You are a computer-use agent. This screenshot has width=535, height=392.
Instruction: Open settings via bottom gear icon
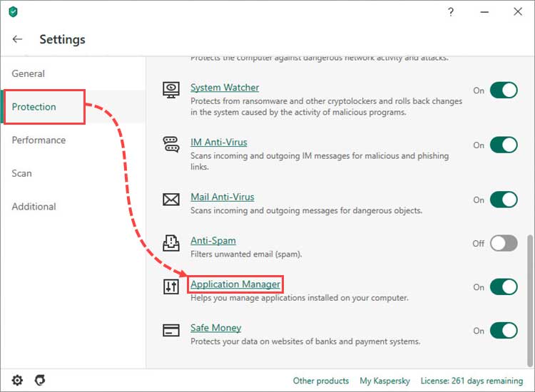(17, 380)
